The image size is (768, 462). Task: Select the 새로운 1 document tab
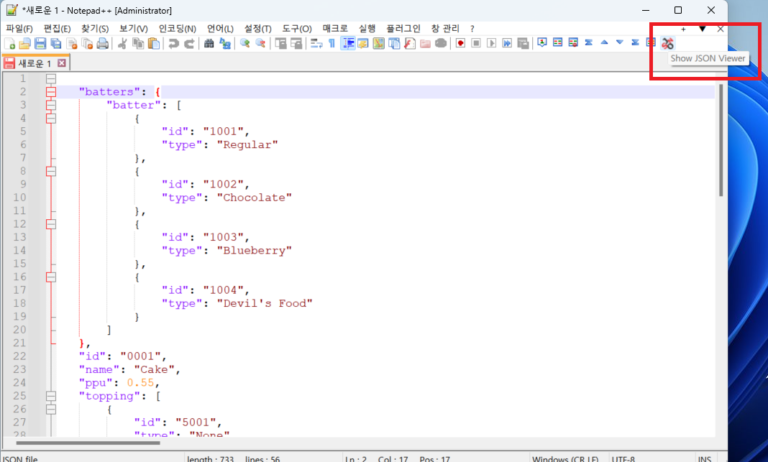tap(34, 63)
